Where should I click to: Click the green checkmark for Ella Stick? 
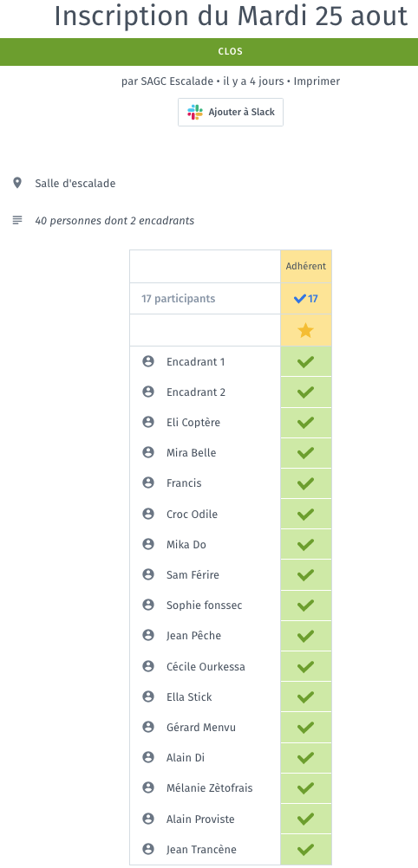click(305, 697)
